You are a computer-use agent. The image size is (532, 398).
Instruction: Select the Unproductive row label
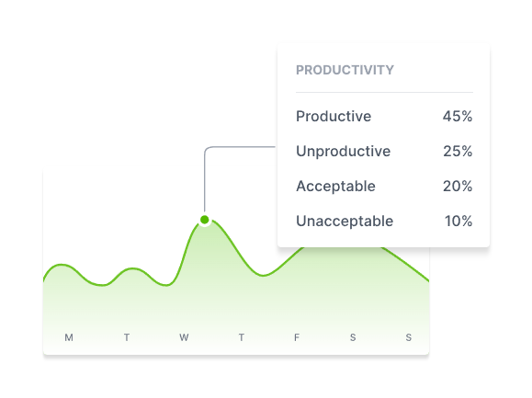[x=344, y=152]
